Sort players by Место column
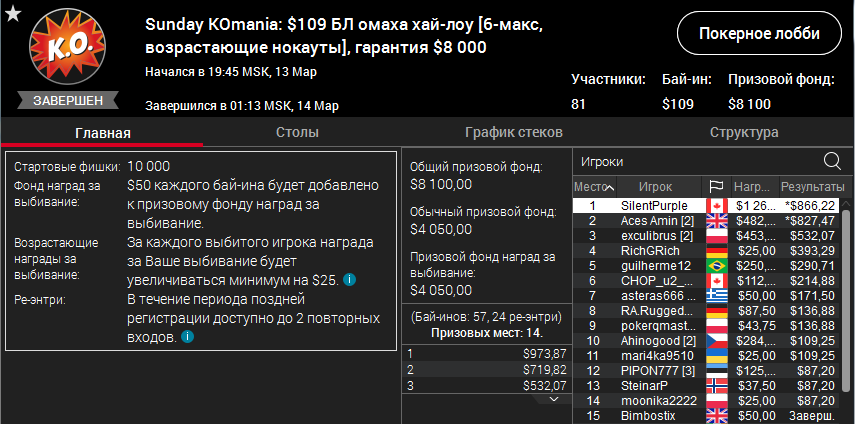This screenshot has width=855, height=424. [x=591, y=187]
